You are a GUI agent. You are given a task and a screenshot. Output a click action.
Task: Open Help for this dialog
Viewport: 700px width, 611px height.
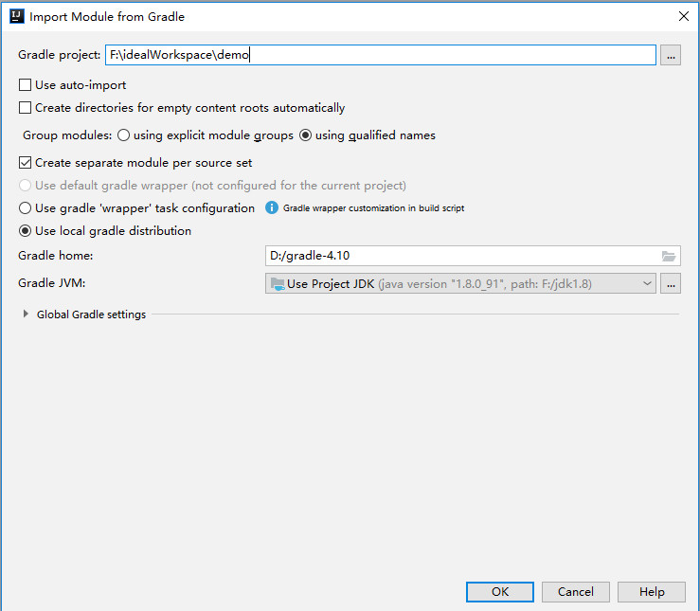[652, 592]
